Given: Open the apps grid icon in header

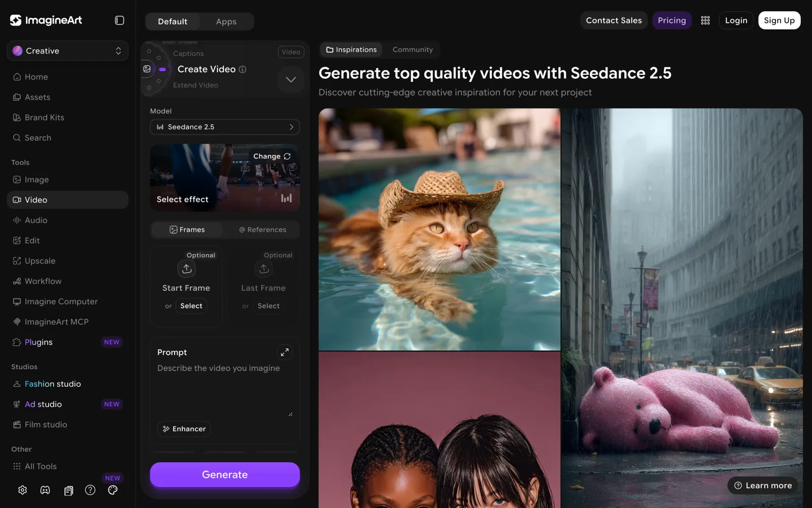Looking at the screenshot, I should click(x=705, y=20).
